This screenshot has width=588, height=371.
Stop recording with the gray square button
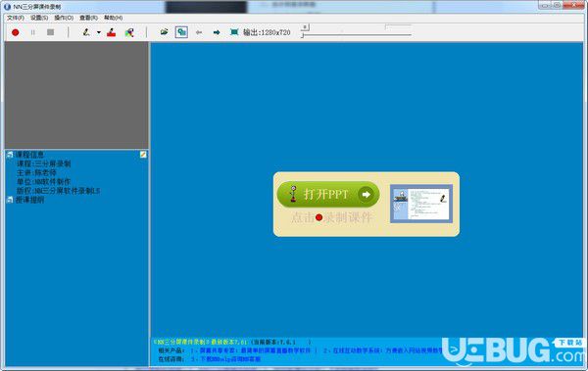click(51, 32)
